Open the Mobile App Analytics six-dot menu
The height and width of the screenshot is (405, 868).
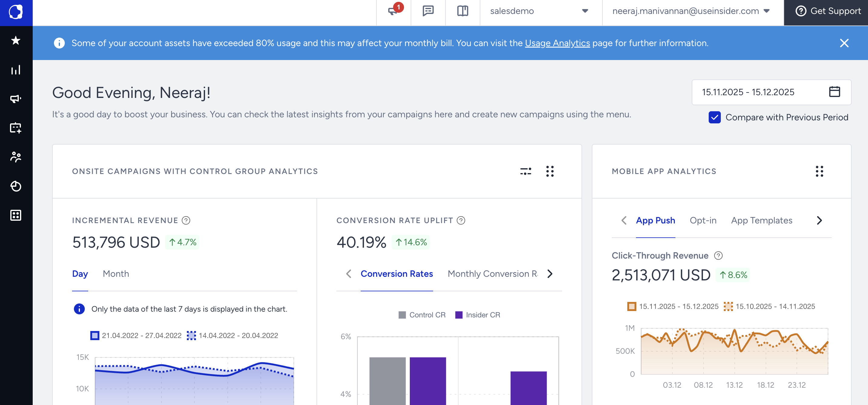click(819, 171)
